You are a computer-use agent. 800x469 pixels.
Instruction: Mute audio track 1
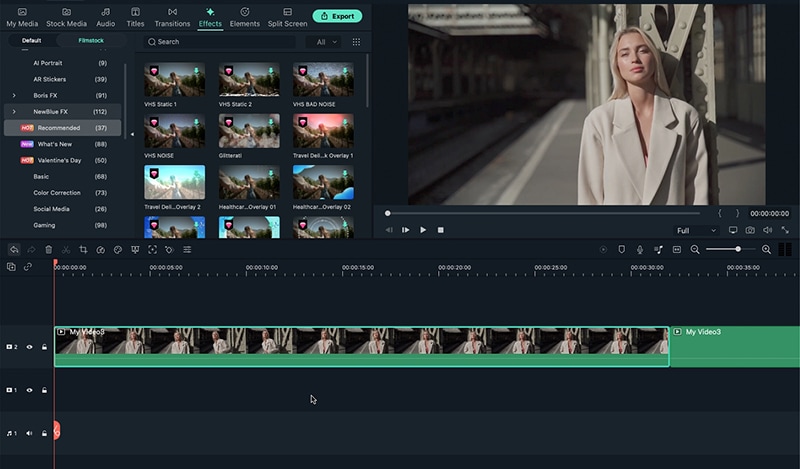click(30, 433)
